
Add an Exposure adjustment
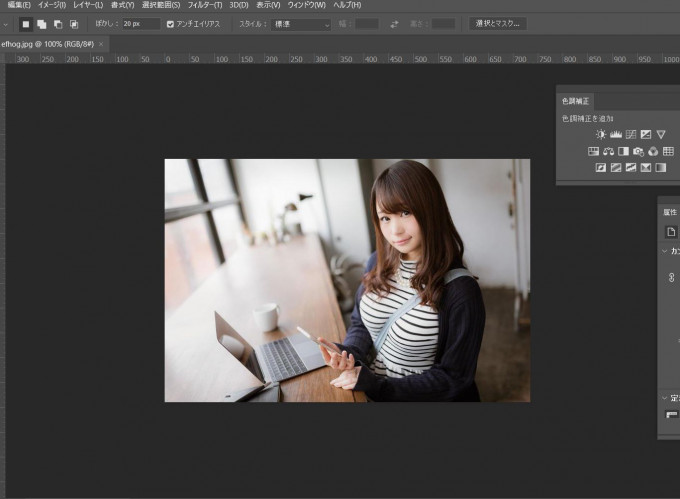pyautogui.click(x=646, y=134)
